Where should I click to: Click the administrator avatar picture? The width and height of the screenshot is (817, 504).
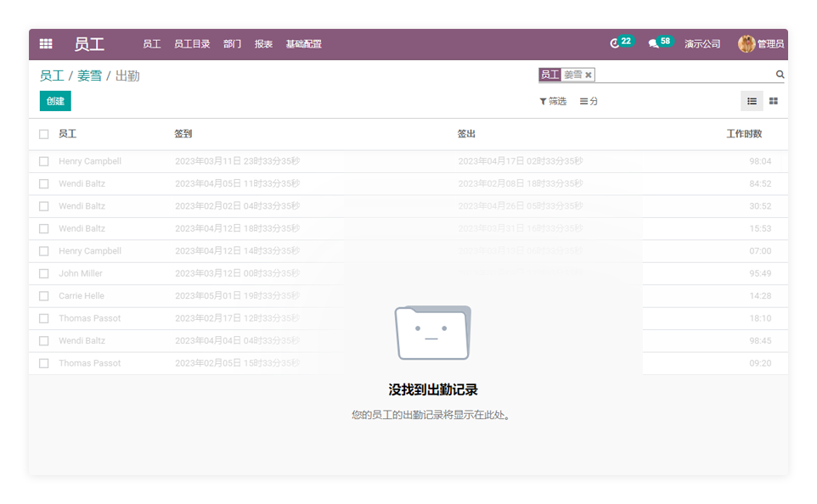pos(747,44)
